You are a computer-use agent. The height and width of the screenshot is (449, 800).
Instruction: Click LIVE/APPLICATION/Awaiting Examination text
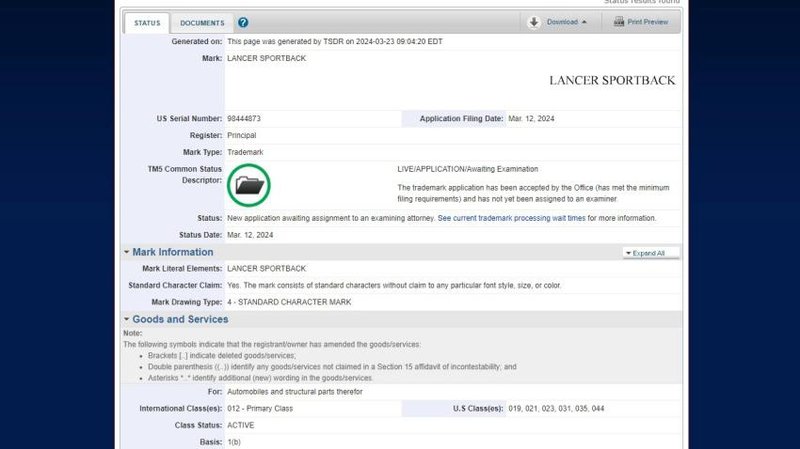[468, 169]
